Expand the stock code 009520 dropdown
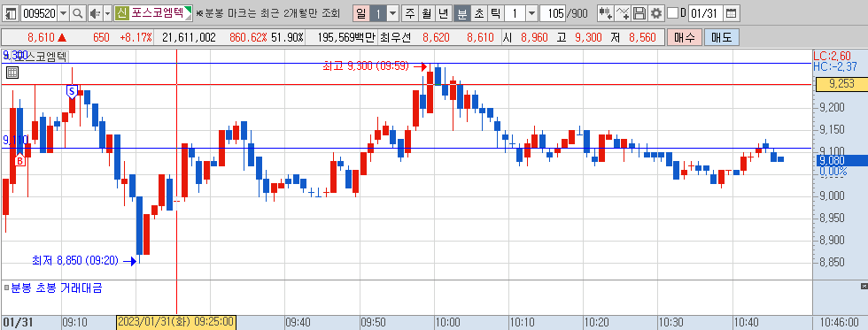 pos(63,12)
